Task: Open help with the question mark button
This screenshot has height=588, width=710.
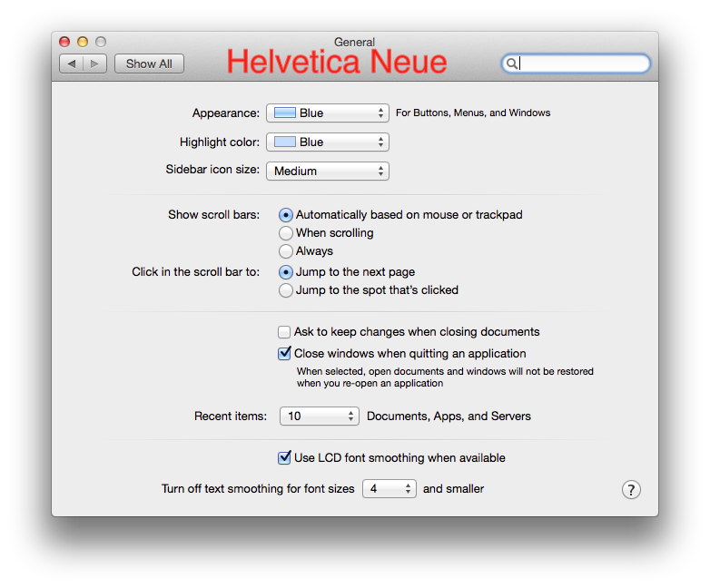Action: pyautogui.click(x=631, y=489)
